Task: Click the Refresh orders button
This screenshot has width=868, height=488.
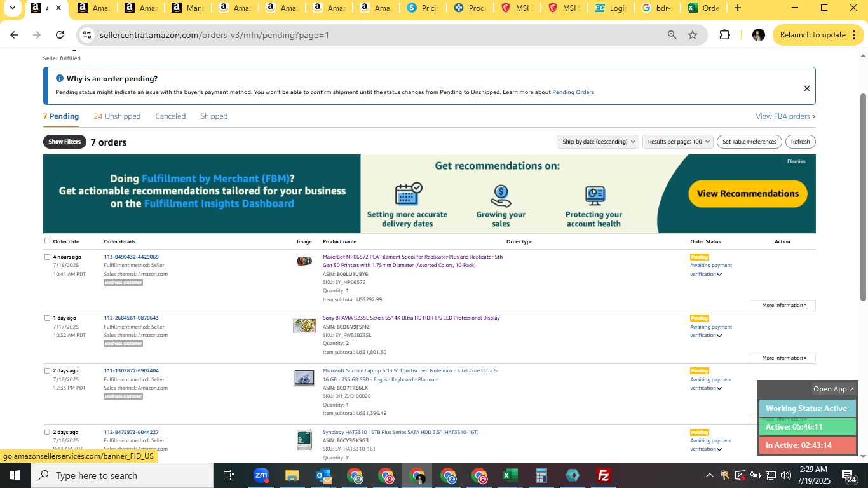Action: point(800,142)
